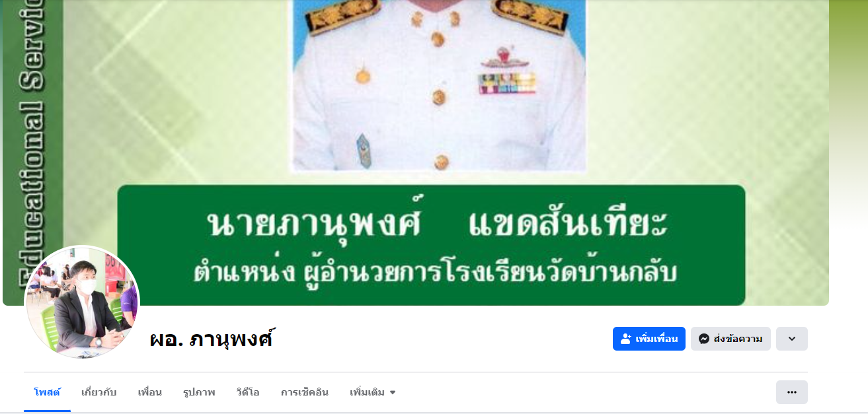Click the ส่งข้อความ button
The width and height of the screenshot is (868, 414).
[730, 339]
